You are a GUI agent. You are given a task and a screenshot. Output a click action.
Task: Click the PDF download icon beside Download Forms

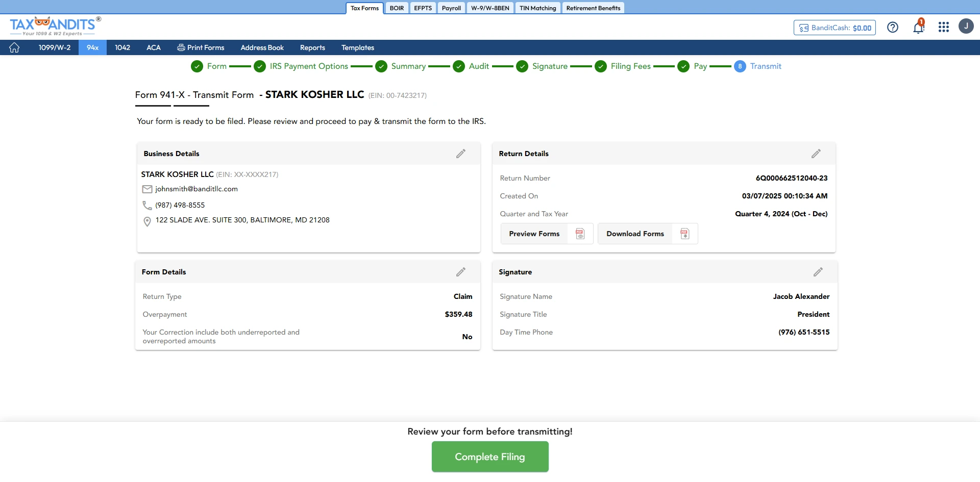pyautogui.click(x=685, y=234)
